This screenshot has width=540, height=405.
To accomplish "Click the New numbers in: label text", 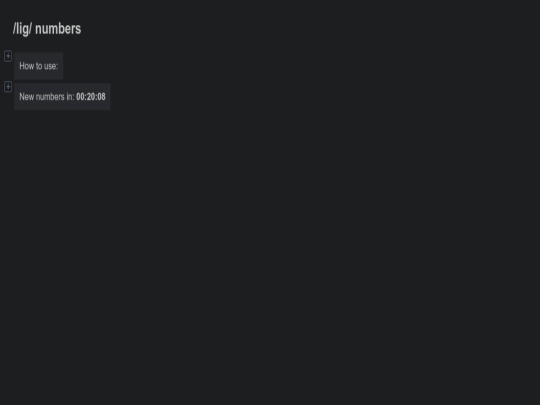I will coord(46,97).
